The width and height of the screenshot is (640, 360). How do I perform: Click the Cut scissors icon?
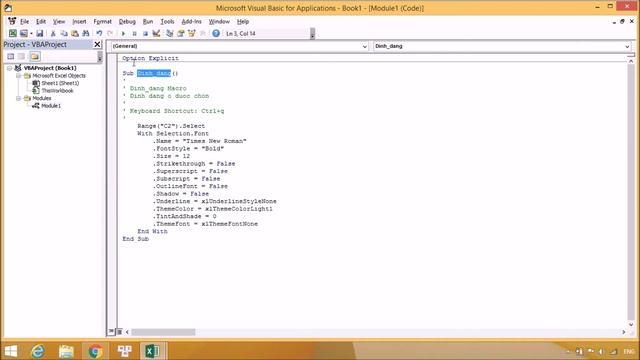pyautogui.click(x=53, y=33)
